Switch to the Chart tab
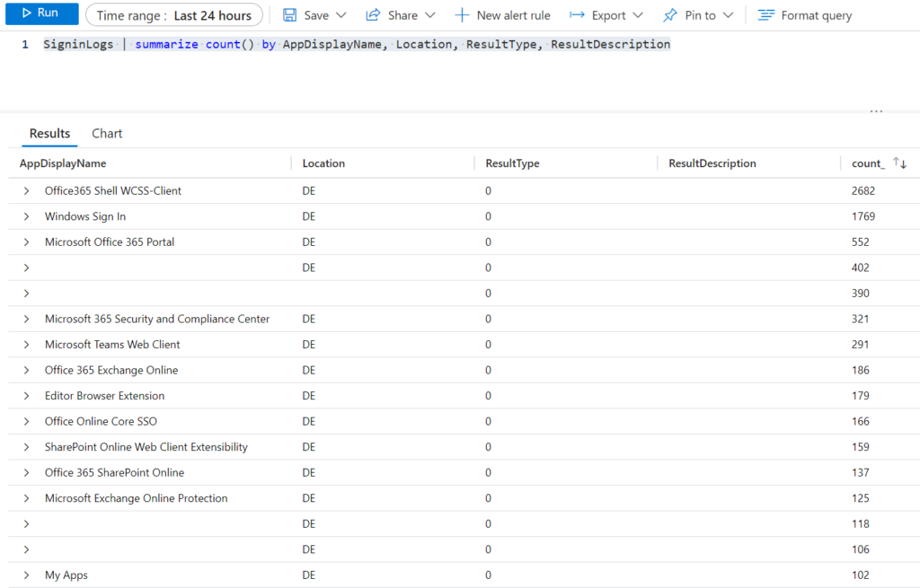This screenshot has width=920, height=588. click(x=106, y=133)
